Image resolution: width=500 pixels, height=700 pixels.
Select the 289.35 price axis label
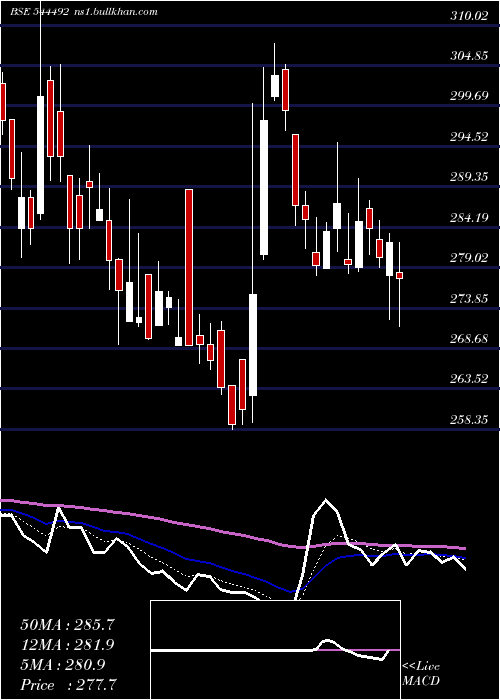pyautogui.click(x=469, y=177)
